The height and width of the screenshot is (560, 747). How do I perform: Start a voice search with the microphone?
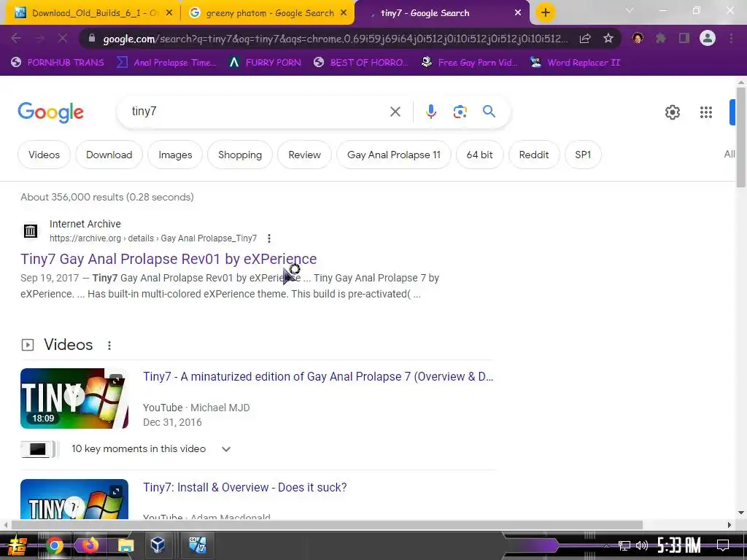tap(430, 112)
